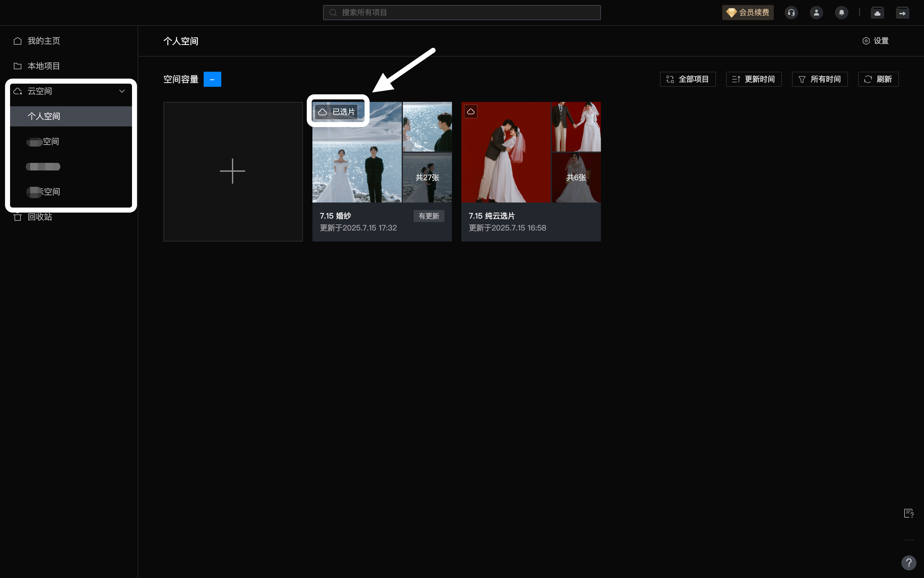Collapse the 云空间 section chevron
The height and width of the screenshot is (578, 924).
(x=122, y=91)
